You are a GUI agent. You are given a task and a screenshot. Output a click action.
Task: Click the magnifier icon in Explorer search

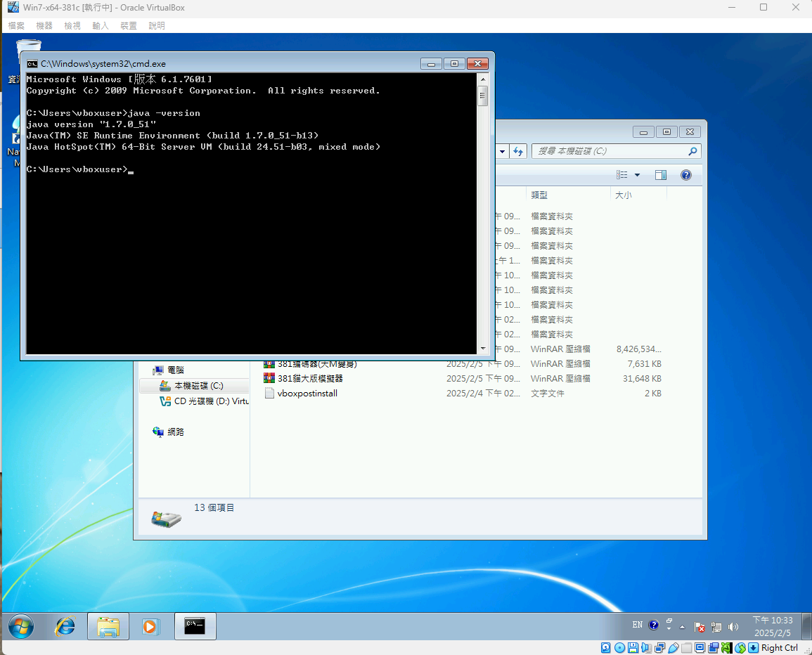pyautogui.click(x=692, y=151)
